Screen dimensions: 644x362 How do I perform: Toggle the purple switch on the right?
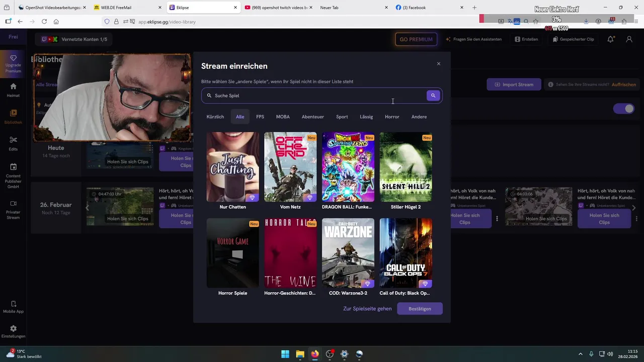[624, 109]
